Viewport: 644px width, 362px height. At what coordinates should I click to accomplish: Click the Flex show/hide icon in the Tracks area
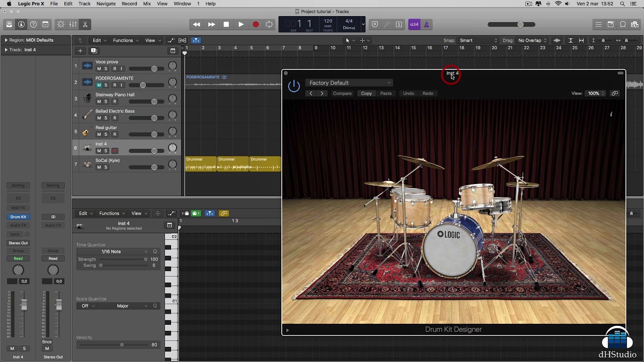pyautogui.click(x=182, y=40)
